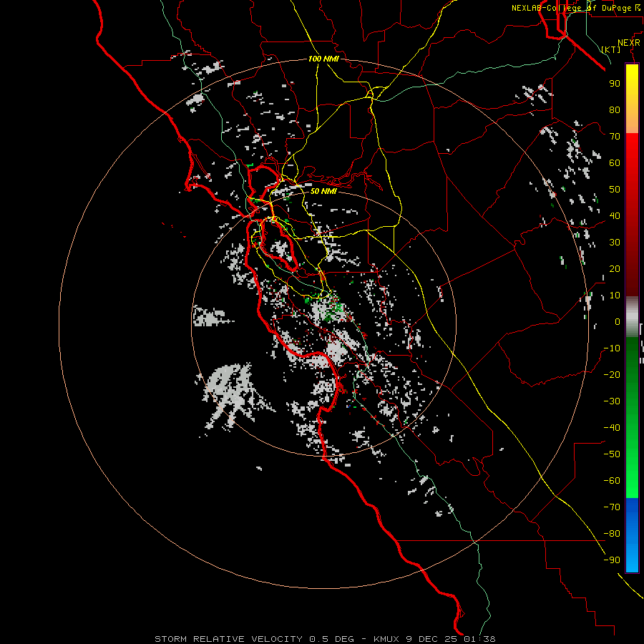The image size is (644, 644).
Task: Select the -50 value on velocity scale
Action: (x=612, y=454)
